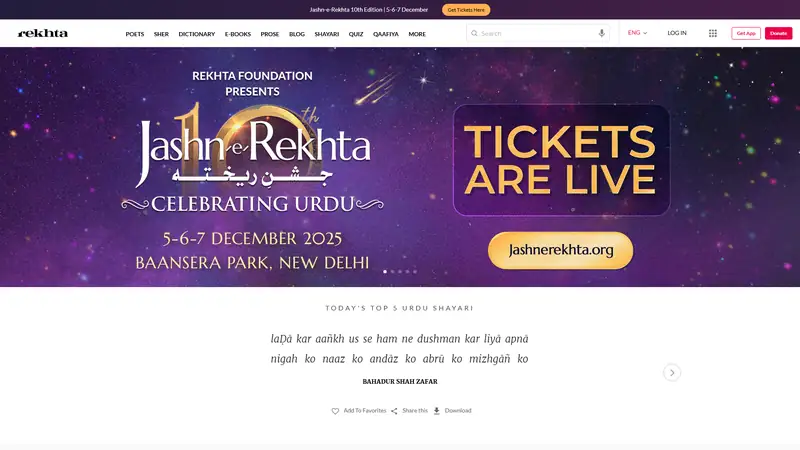Open the POETS menu

click(x=135, y=34)
